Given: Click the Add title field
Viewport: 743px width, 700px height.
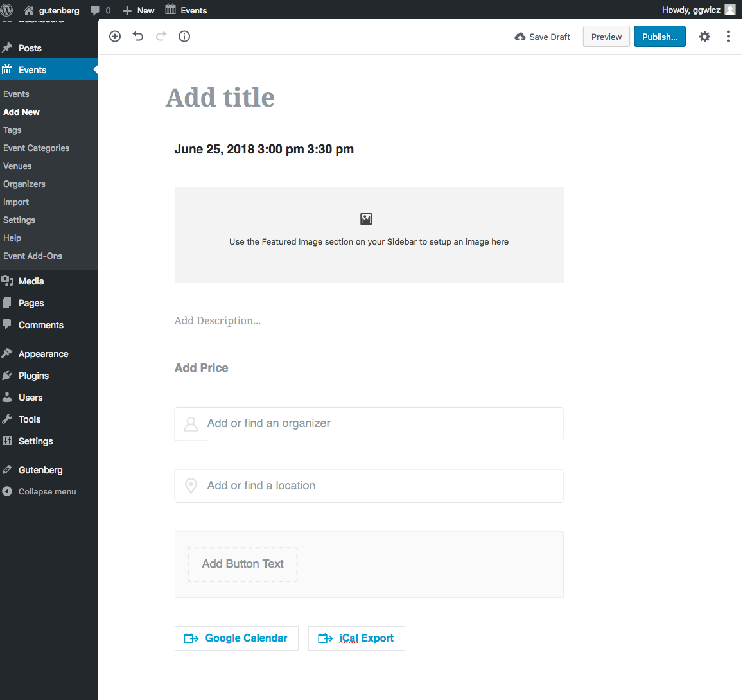Looking at the screenshot, I should pyautogui.click(x=220, y=98).
